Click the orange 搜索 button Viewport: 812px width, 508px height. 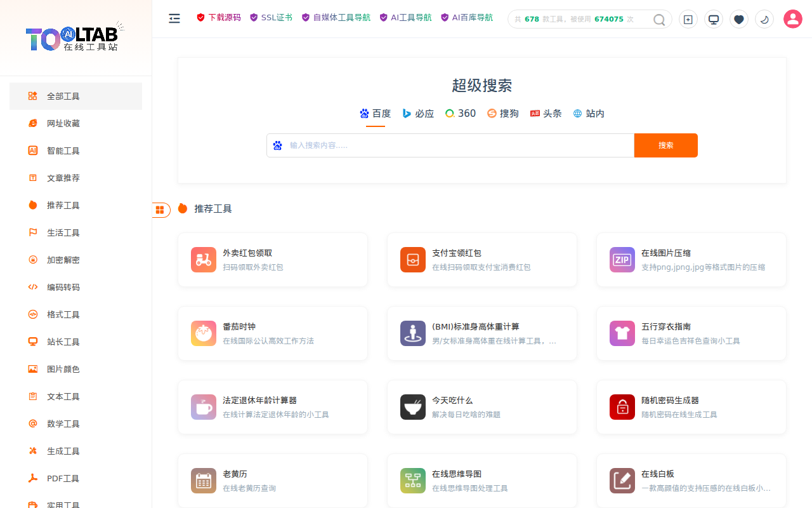click(x=665, y=145)
